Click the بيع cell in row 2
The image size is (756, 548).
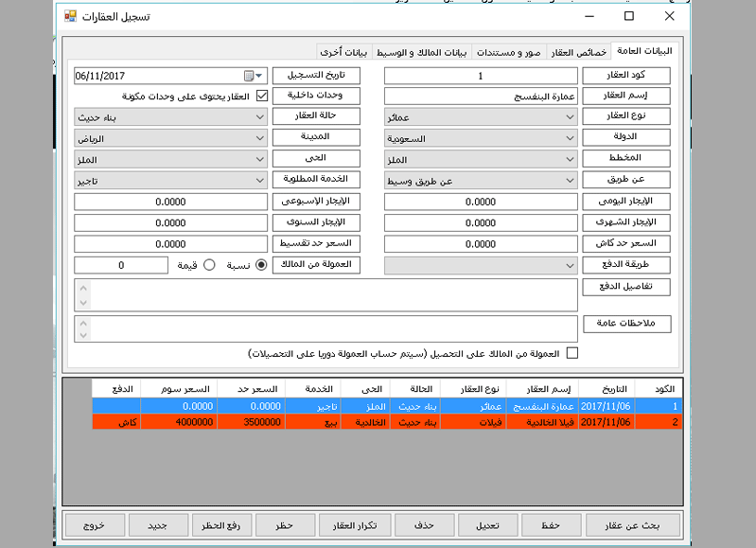coord(313,422)
